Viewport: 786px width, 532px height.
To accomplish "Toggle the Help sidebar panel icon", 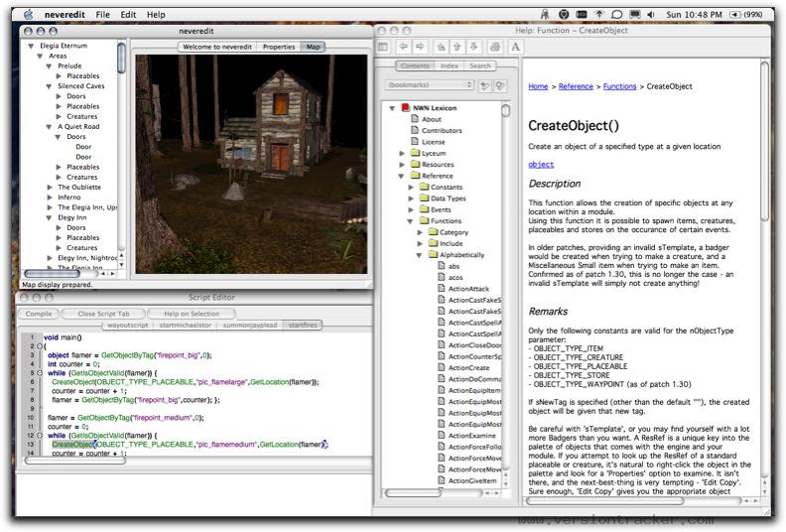I will [383, 46].
